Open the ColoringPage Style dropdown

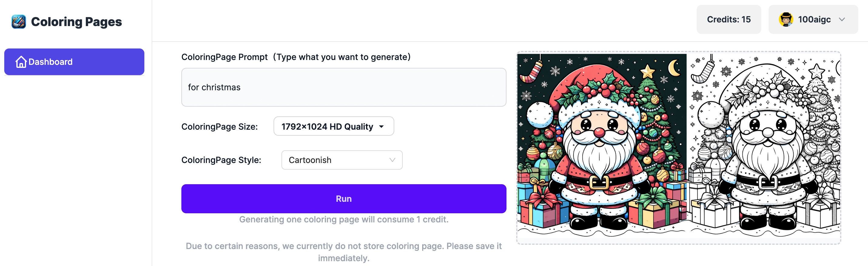pos(342,160)
